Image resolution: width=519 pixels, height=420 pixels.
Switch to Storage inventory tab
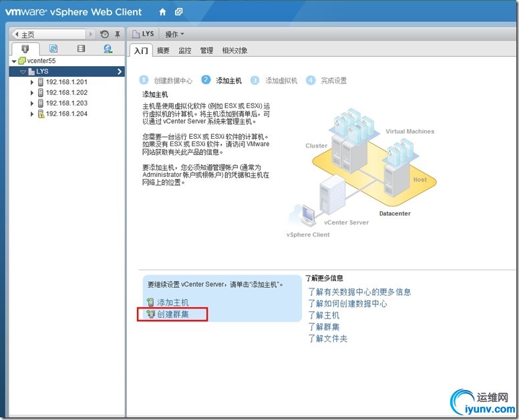[81, 49]
